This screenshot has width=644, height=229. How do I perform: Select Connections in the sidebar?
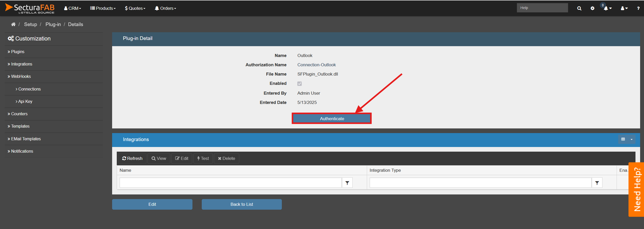click(29, 89)
